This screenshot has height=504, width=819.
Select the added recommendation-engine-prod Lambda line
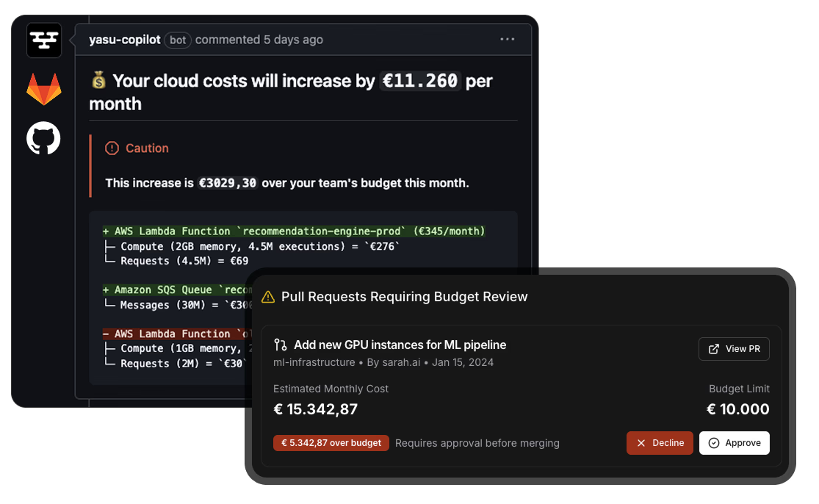click(294, 231)
